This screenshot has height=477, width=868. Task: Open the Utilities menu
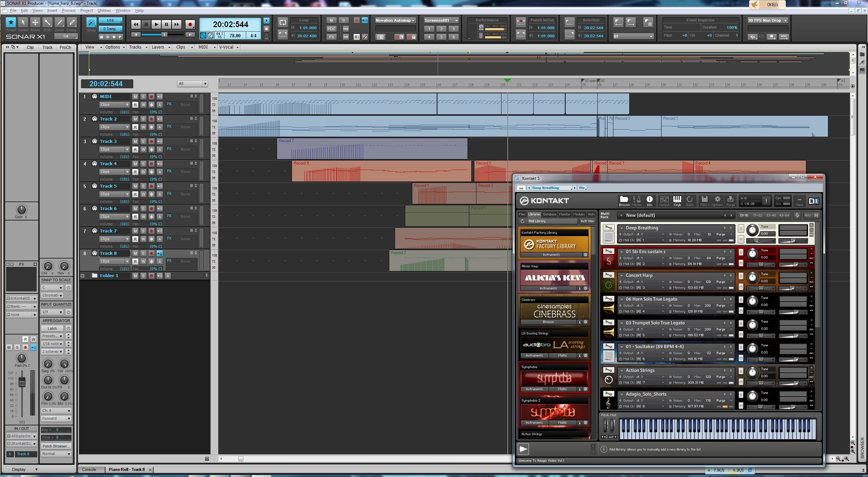point(104,11)
